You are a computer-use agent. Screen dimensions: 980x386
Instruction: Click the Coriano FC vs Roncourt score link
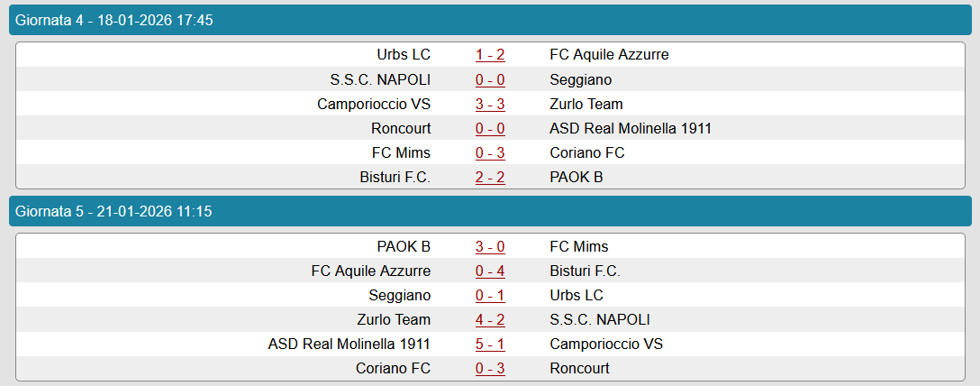click(x=490, y=368)
